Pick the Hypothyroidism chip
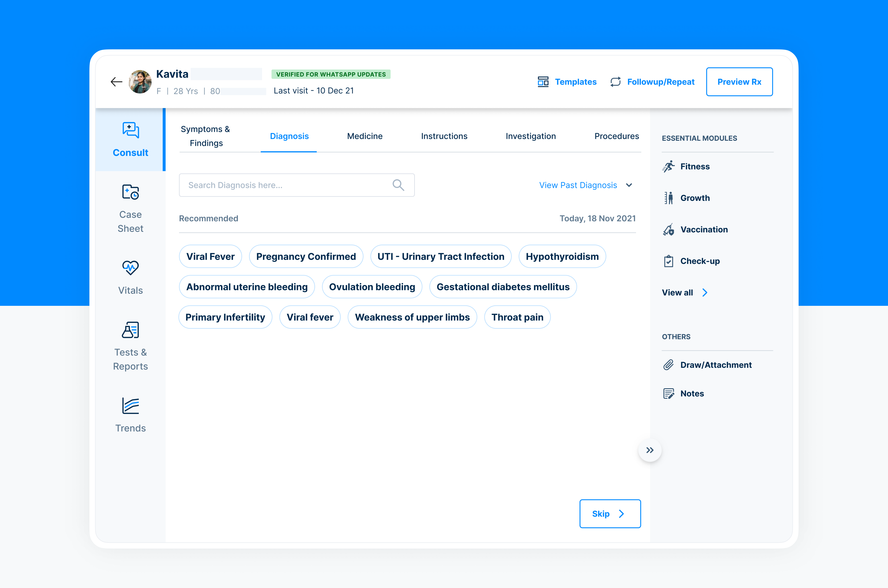The height and width of the screenshot is (588, 888). [562, 256]
